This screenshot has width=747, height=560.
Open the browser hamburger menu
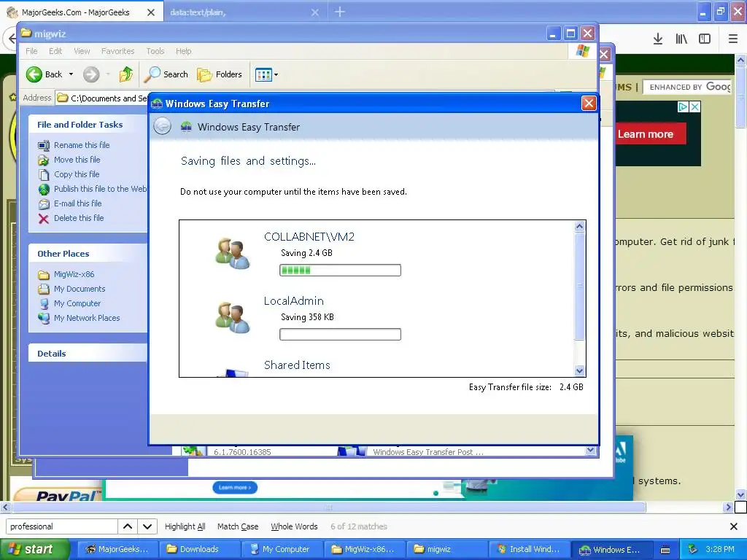pyautogui.click(x=733, y=39)
